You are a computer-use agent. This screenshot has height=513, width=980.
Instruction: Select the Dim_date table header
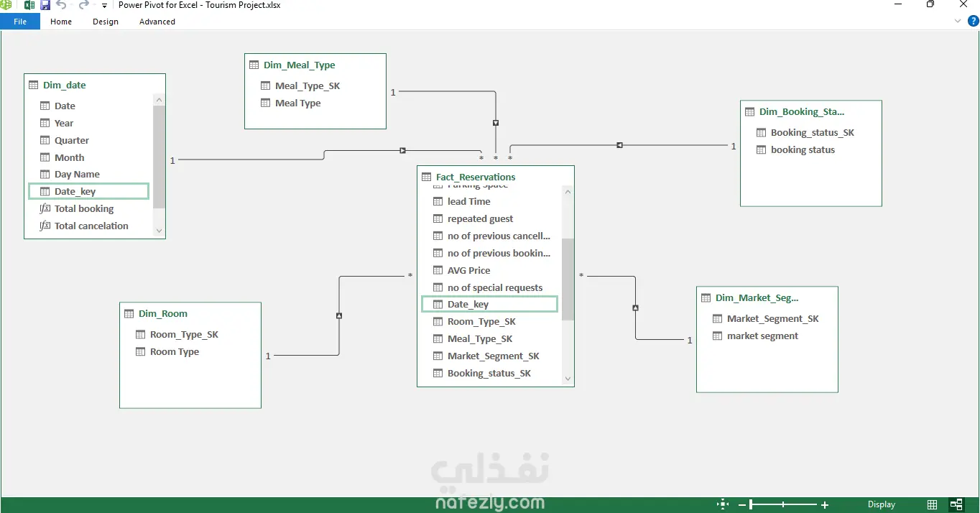[95, 85]
